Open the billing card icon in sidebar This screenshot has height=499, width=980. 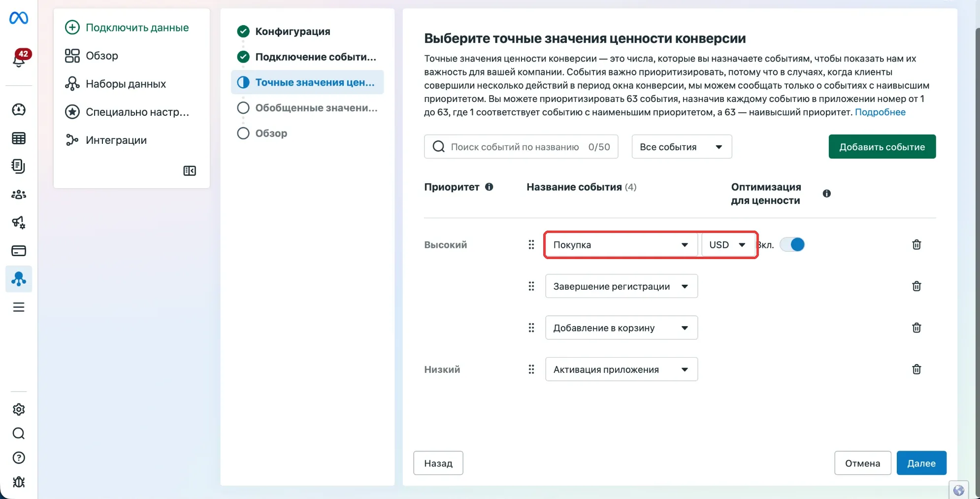click(19, 251)
